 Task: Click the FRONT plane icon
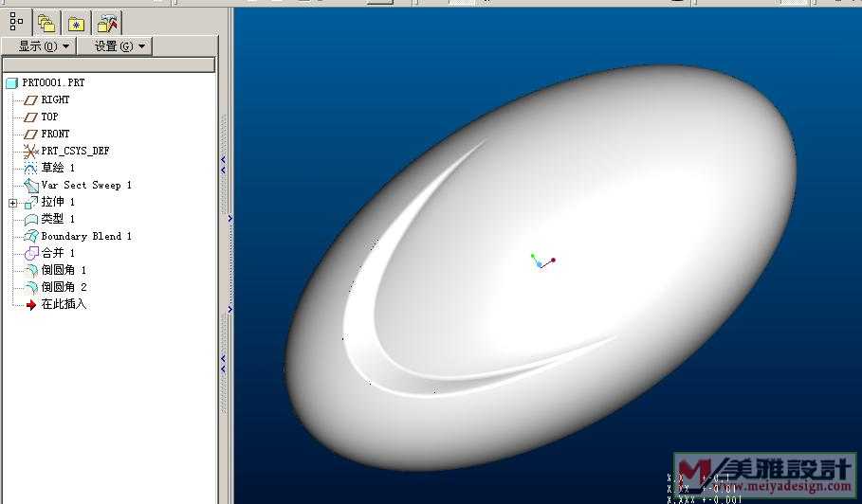click(x=30, y=134)
